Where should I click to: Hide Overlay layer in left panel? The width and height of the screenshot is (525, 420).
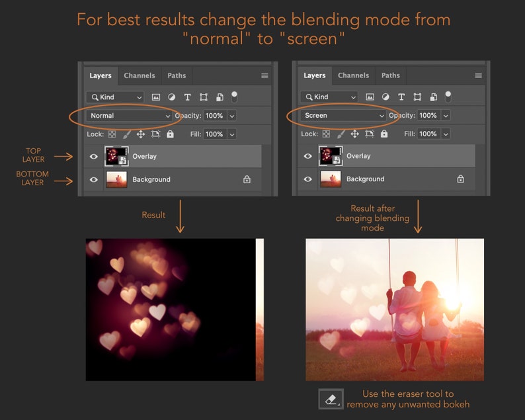[94, 156]
